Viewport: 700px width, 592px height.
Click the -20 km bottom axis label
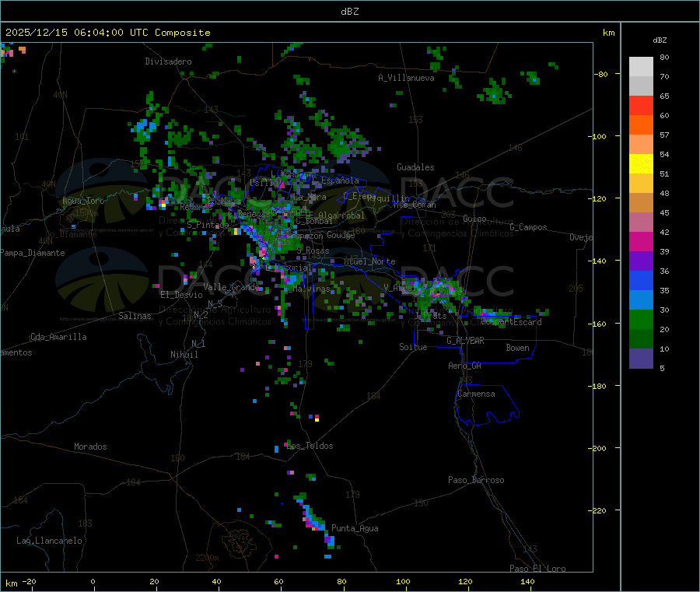point(29,581)
